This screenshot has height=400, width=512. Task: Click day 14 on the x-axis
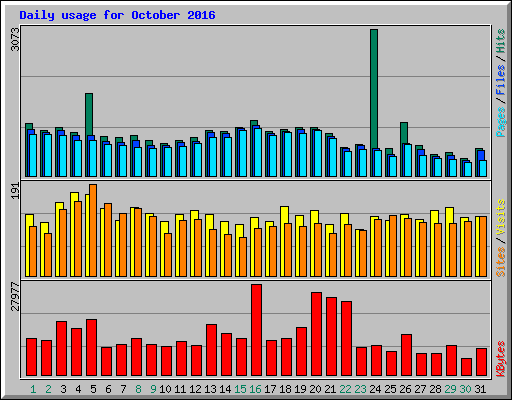(x=225, y=389)
